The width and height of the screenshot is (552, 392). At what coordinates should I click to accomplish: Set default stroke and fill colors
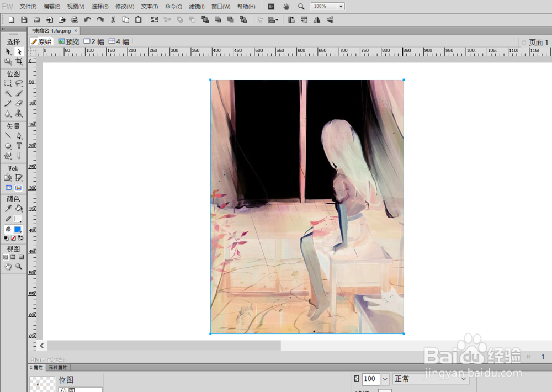[6, 239]
